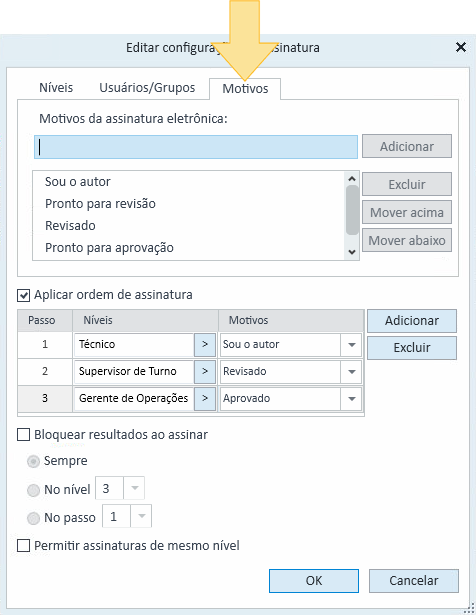Expand Motivos dropdown showing Sou o autor
Image resolution: width=476 pixels, height=615 pixels.
click(x=351, y=345)
